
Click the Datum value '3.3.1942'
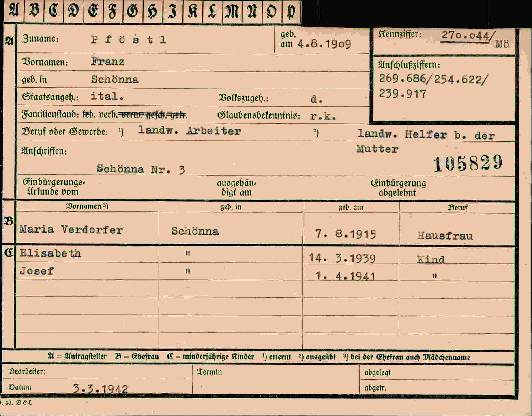click(x=101, y=389)
